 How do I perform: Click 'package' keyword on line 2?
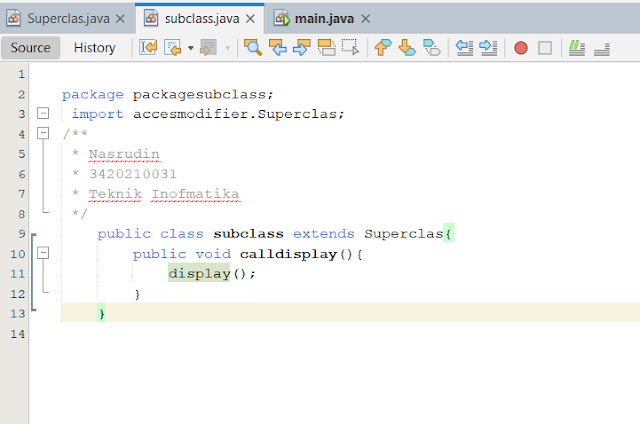pyautogui.click(x=93, y=95)
